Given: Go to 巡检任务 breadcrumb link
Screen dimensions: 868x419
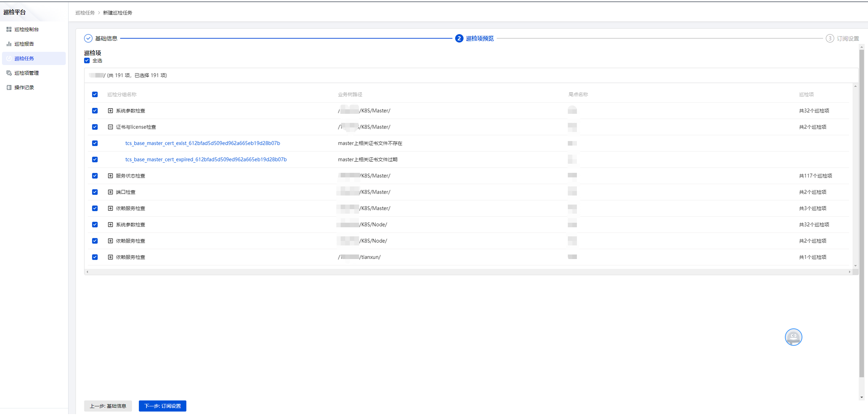Looking at the screenshot, I should coord(85,13).
